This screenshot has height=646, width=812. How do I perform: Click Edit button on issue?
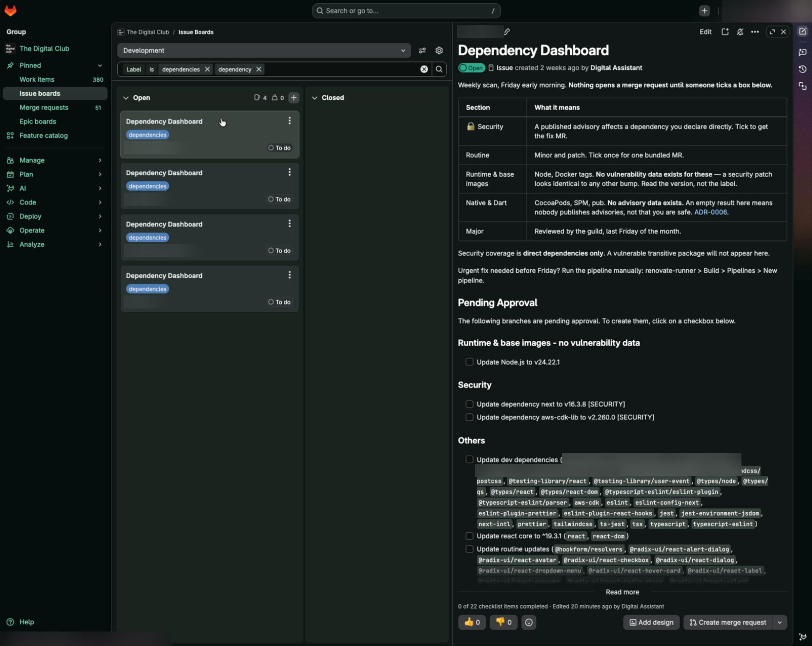click(705, 32)
